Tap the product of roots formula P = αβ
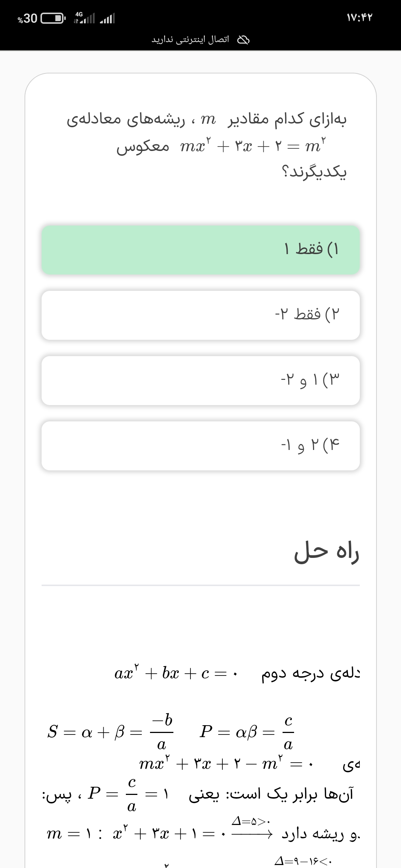The width and height of the screenshot is (401, 868). click(247, 732)
